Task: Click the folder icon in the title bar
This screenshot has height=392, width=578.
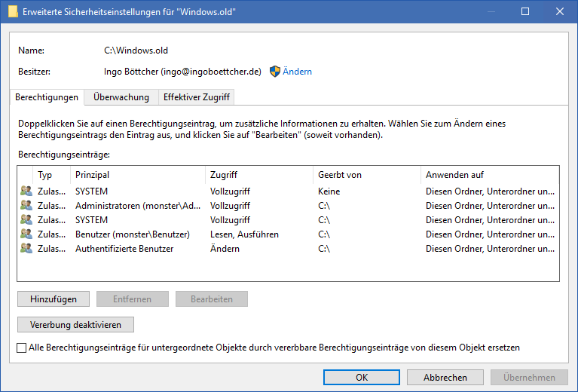Action: (13, 11)
